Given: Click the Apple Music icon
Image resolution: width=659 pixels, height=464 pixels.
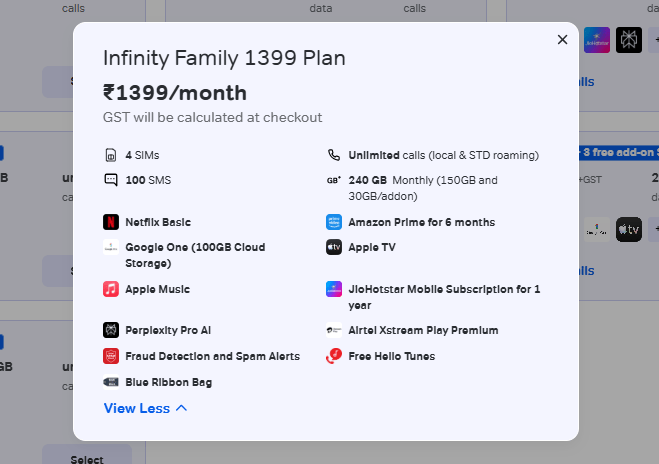Looking at the screenshot, I should 111,289.
